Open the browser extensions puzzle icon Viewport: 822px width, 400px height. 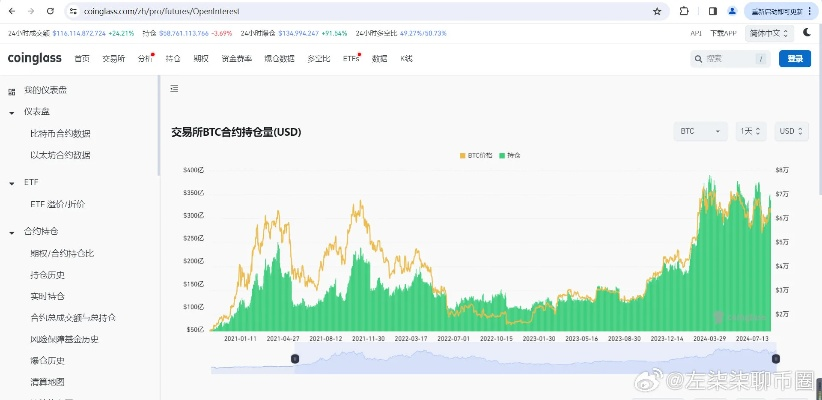pyautogui.click(x=684, y=11)
